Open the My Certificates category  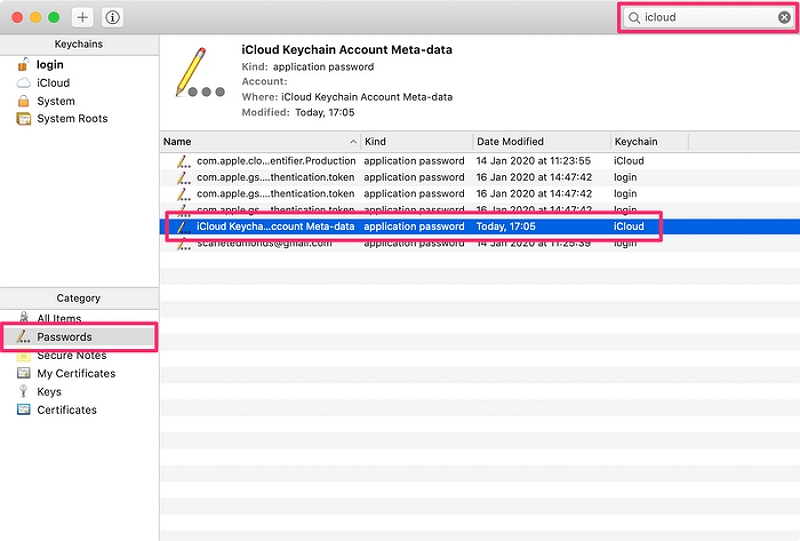[76, 374]
